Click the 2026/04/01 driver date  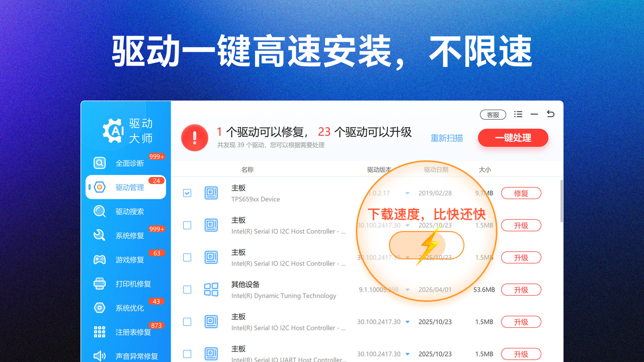435,290
